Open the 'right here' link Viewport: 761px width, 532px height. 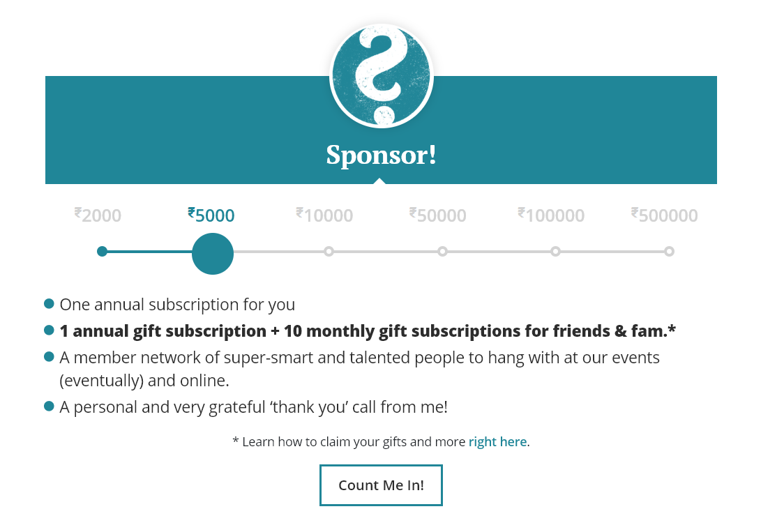pos(497,442)
